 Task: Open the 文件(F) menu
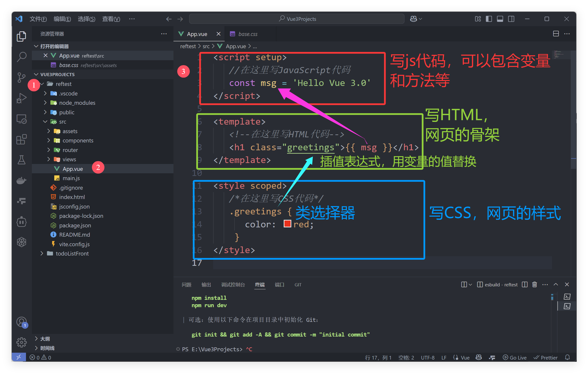[38, 19]
